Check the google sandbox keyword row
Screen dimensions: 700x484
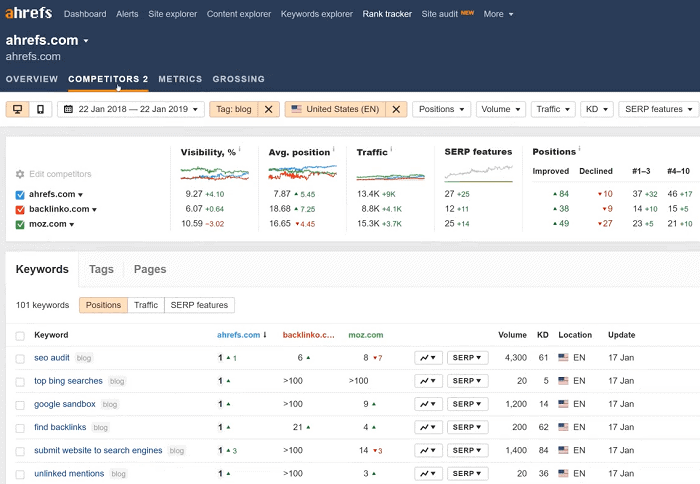click(x=20, y=405)
